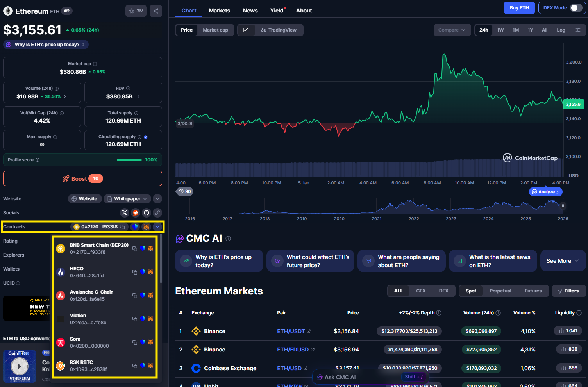Expand the FDV details arrow
Viewport: 588px width, 387px height.
pos(138,96)
